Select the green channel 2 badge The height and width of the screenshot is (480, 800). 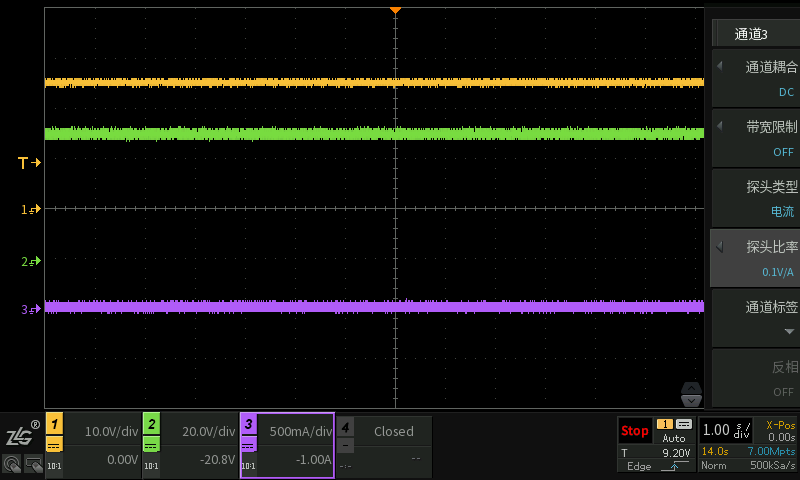click(x=152, y=423)
